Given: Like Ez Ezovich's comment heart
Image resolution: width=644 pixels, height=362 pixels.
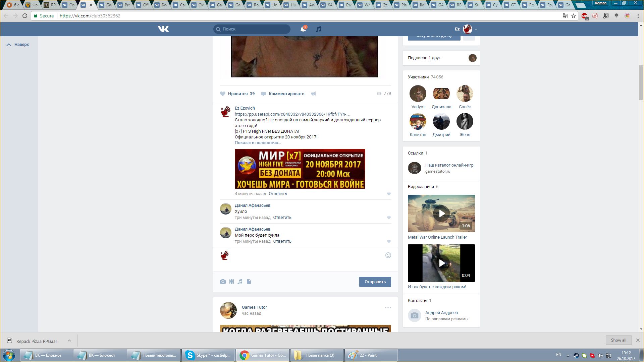Looking at the screenshot, I should pos(389,194).
